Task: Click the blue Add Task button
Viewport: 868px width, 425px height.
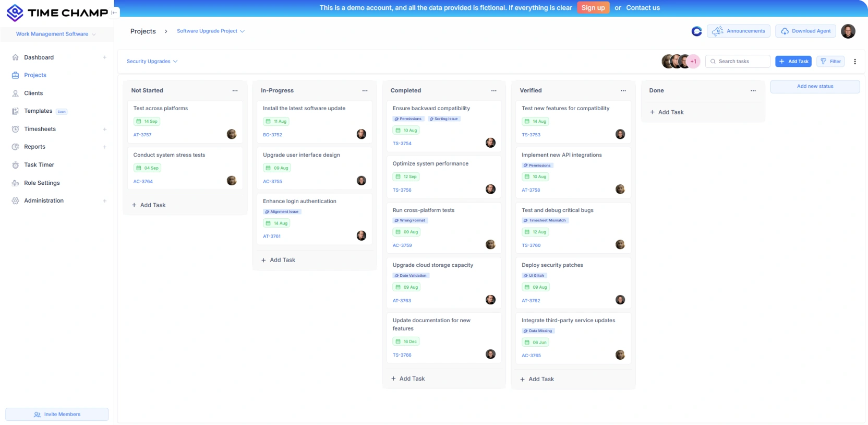Action: click(793, 62)
